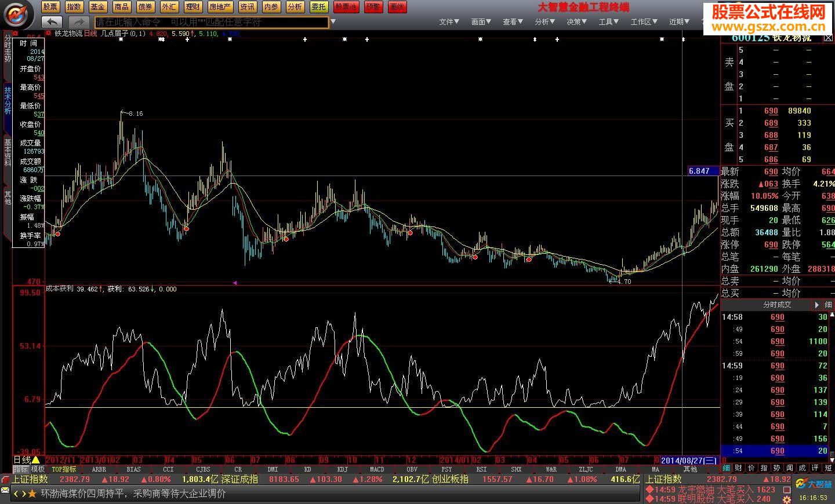Click the star icon in the news ticker
835x504 pixels.
[x=32, y=494]
